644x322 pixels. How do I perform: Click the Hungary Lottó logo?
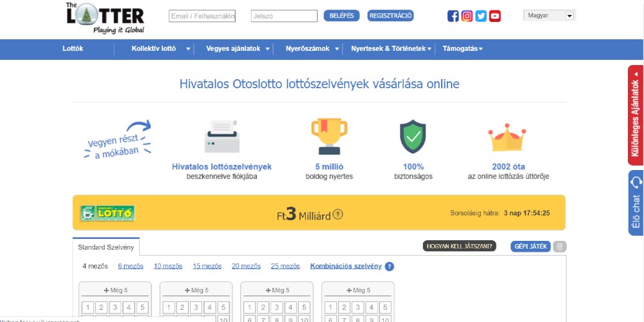(107, 213)
